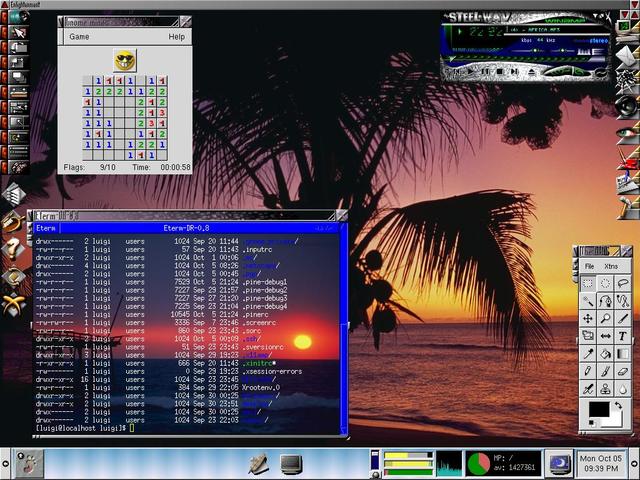Click the music player volume slider knob
640x480 pixels.
pos(535,51)
